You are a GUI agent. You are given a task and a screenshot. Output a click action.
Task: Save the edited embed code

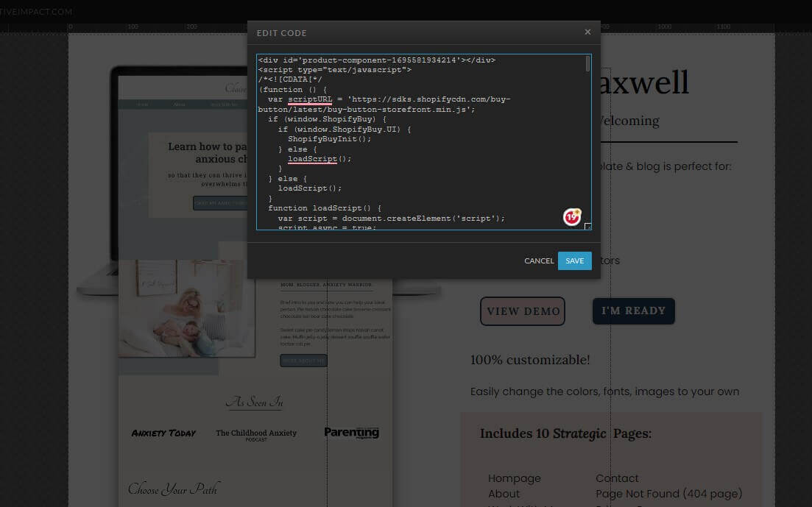click(574, 260)
